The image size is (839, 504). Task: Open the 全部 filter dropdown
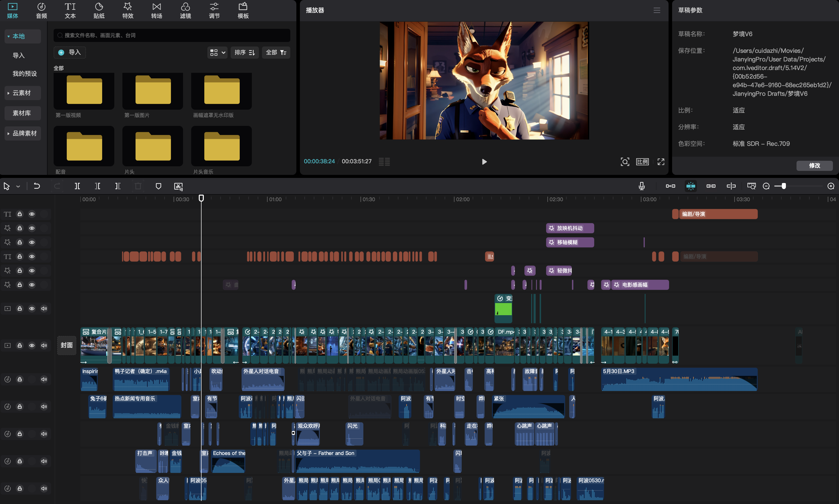click(276, 52)
